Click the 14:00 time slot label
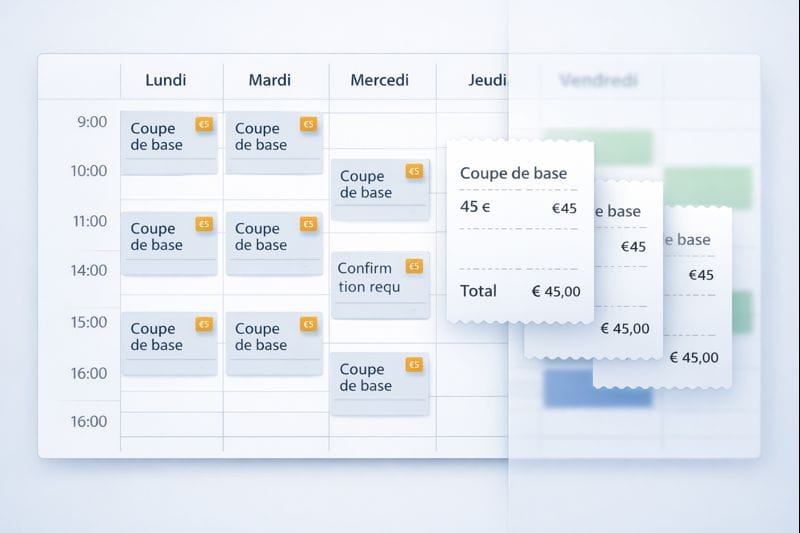The image size is (800, 533). click(x=88, y=270)
